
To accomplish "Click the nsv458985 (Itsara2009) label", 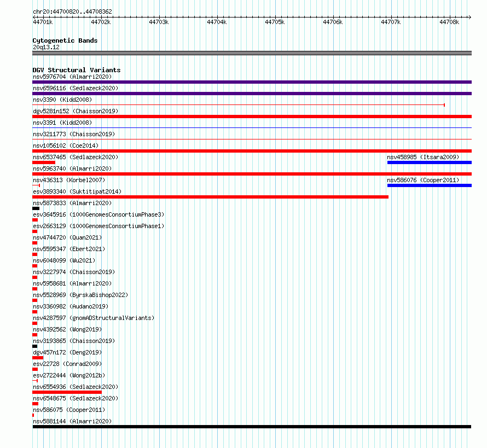I will pos(423,157).
